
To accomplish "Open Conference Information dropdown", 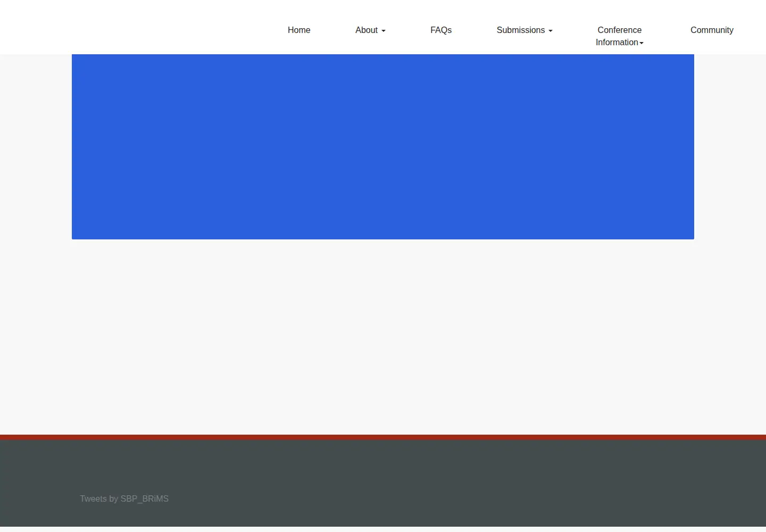I will (x=620, y=36).
